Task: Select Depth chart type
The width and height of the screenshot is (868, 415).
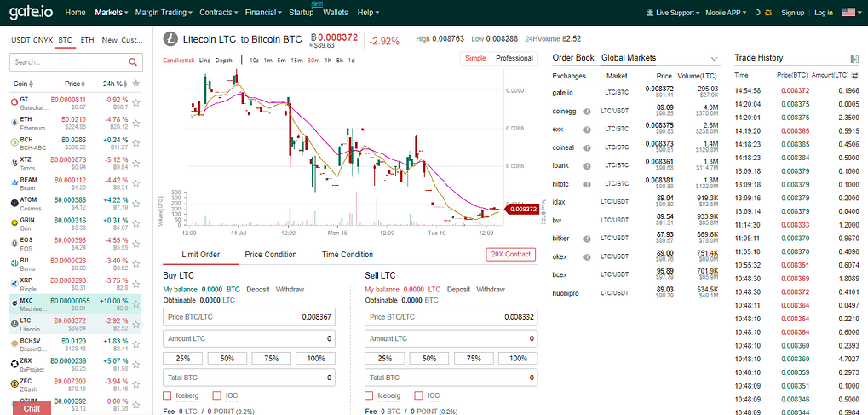Action: (x=224, y=61)
